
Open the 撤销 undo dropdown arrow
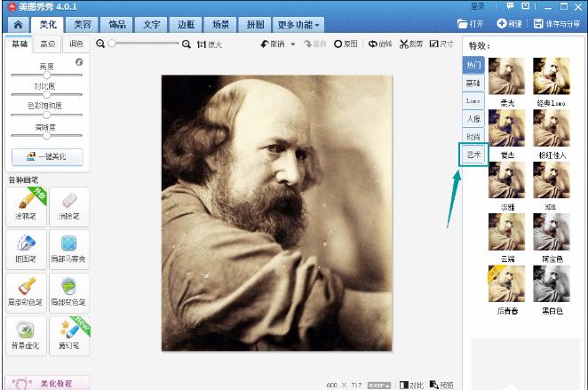coord(294,44)
